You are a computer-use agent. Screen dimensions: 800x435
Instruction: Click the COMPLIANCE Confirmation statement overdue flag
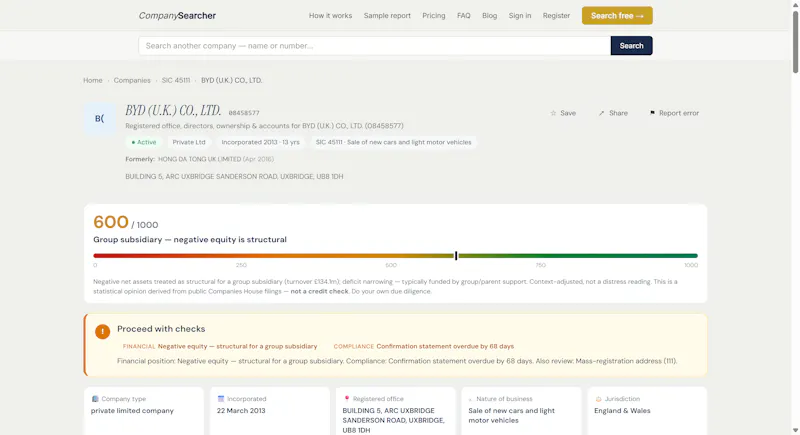point(423,346)
